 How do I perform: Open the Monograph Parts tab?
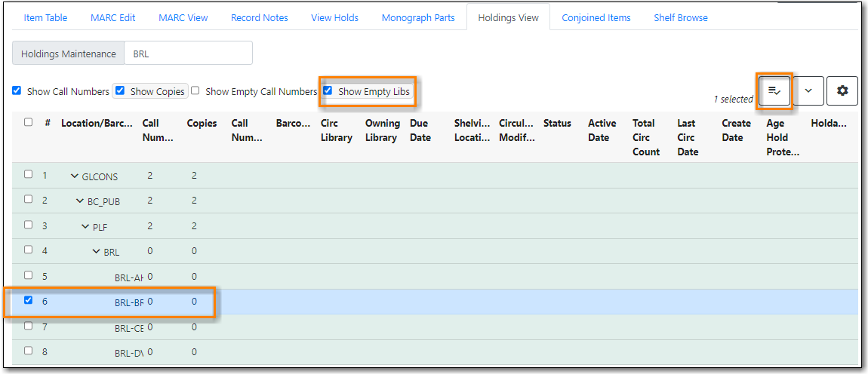click(x=418, y=17)
